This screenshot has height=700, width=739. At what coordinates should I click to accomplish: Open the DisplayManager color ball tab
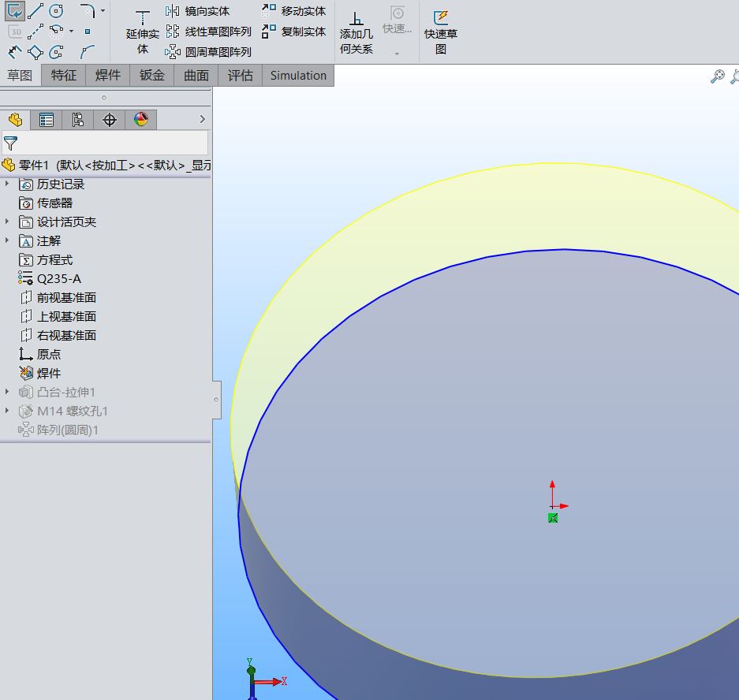(x=140, y=120)
